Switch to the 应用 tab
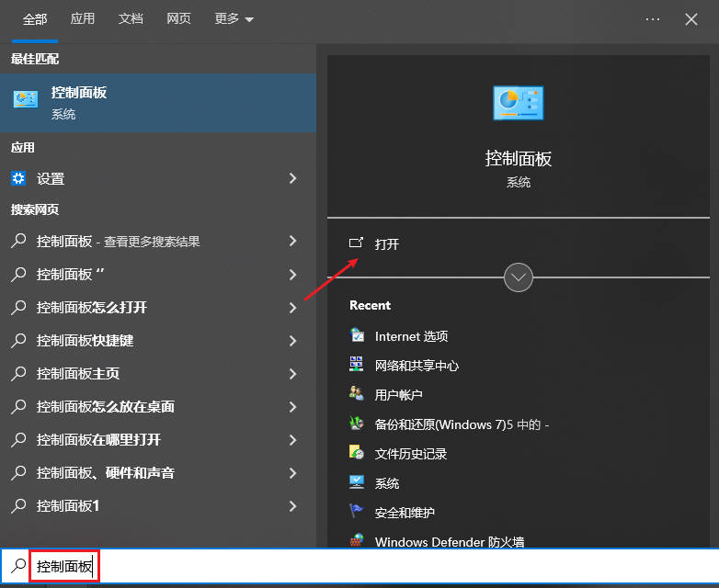This screenshot has width=719, height=588. coord(83,18)
